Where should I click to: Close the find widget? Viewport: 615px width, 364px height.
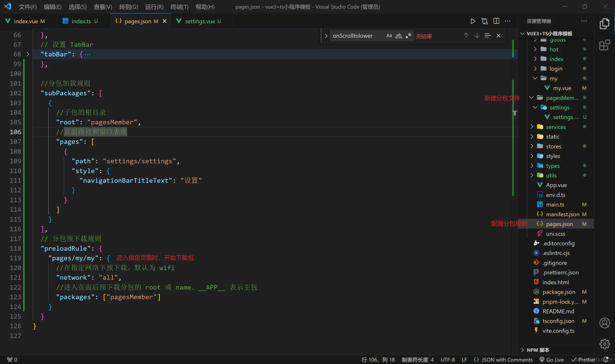pyautogui.click(x=498, y=36)
